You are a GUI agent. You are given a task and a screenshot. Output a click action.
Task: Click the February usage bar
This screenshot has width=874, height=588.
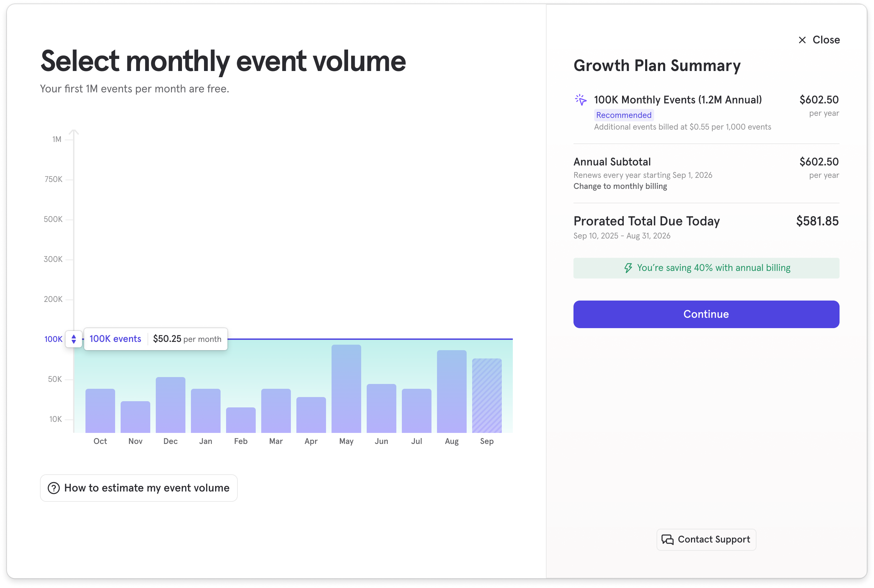click(241, 419)
